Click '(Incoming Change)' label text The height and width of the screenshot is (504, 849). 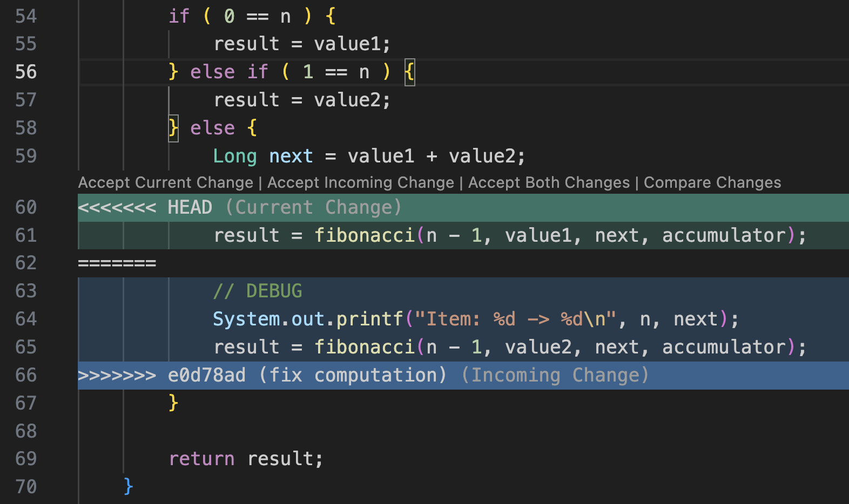[555, 375]
